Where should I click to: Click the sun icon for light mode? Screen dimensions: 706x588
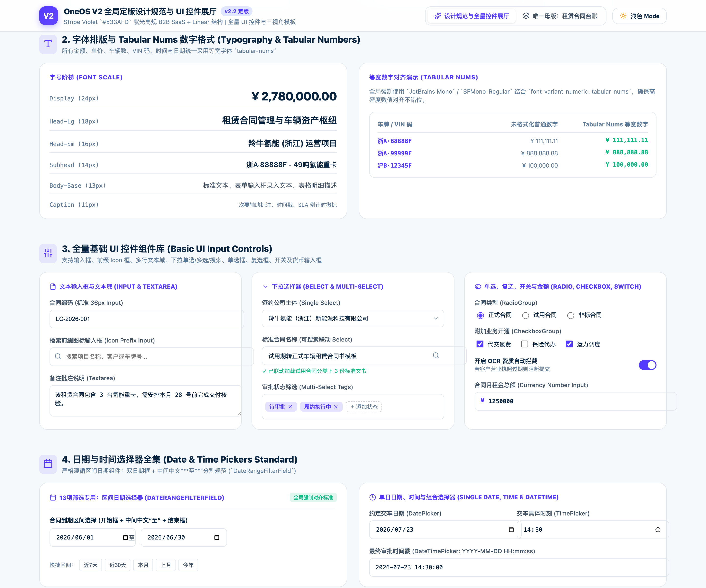[x=623, y=16]
